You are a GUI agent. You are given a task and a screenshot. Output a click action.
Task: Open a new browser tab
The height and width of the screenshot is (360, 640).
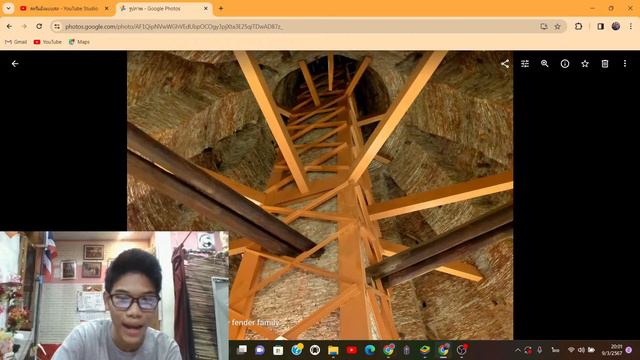click(x=221, y=8)
